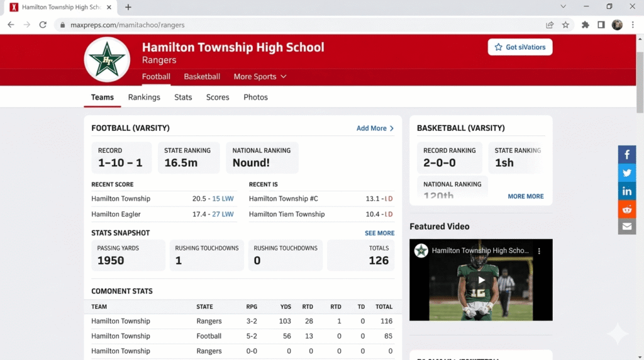This screenshot has width=644, height=360.
Task: Click the 15 LW score link
Action: (223, 198)
